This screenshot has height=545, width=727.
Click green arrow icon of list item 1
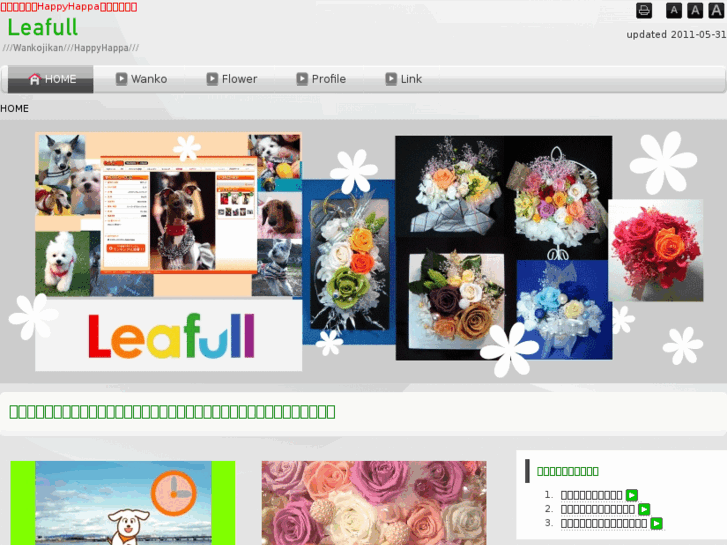point(631,495)
